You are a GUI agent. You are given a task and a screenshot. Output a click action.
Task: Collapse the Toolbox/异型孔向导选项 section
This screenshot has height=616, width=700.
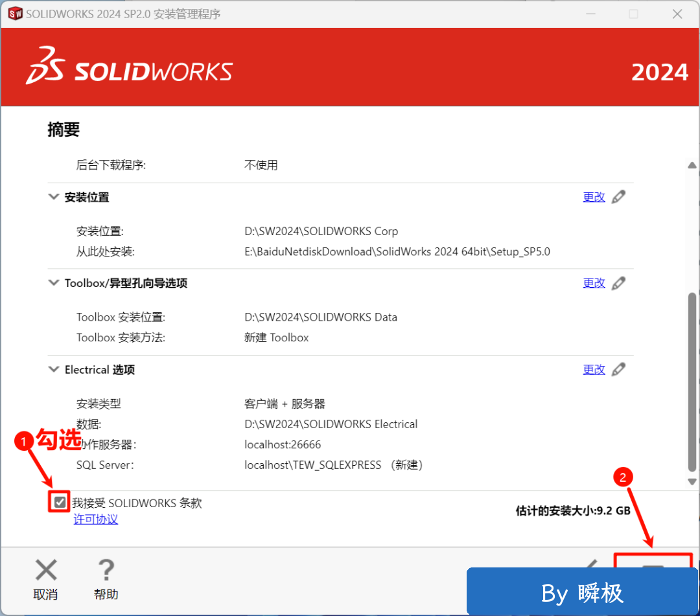click(x=54, y=283)
